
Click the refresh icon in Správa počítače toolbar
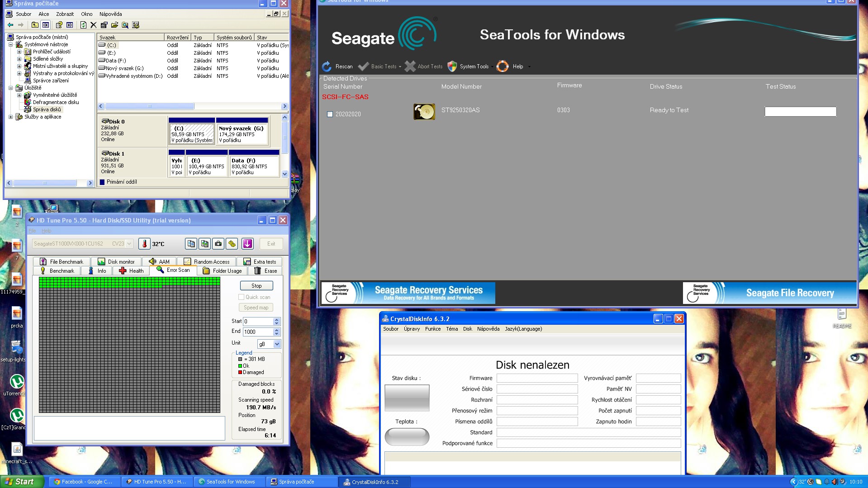coord(83,25)
